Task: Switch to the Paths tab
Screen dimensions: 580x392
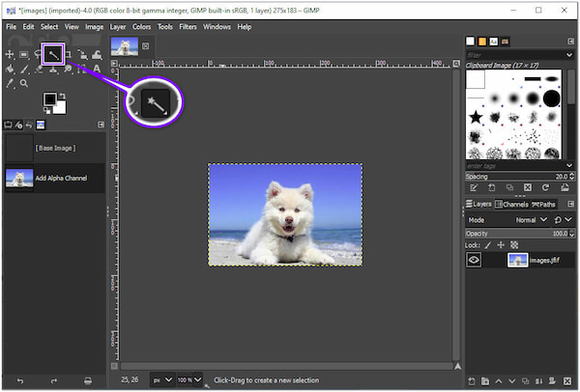Action: 543,204
